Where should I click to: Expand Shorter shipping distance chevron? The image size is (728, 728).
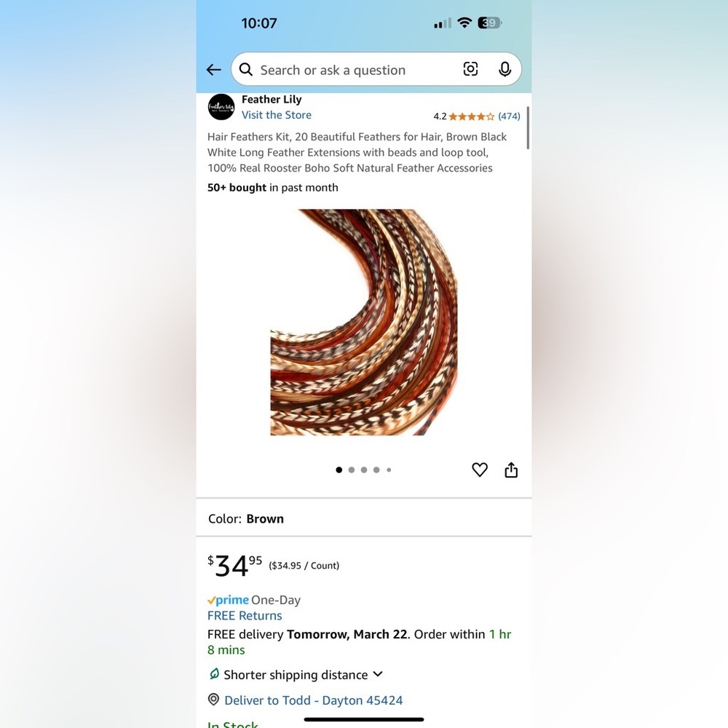click(x=378, y=673)
